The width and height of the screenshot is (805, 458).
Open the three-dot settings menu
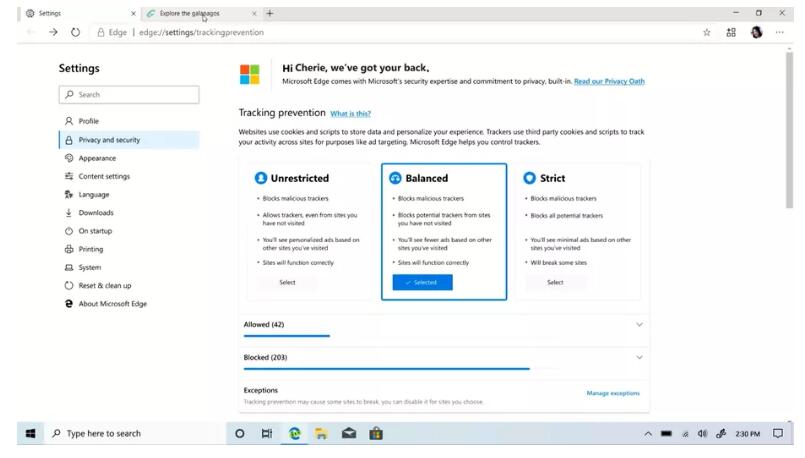(x=780, y=32)
